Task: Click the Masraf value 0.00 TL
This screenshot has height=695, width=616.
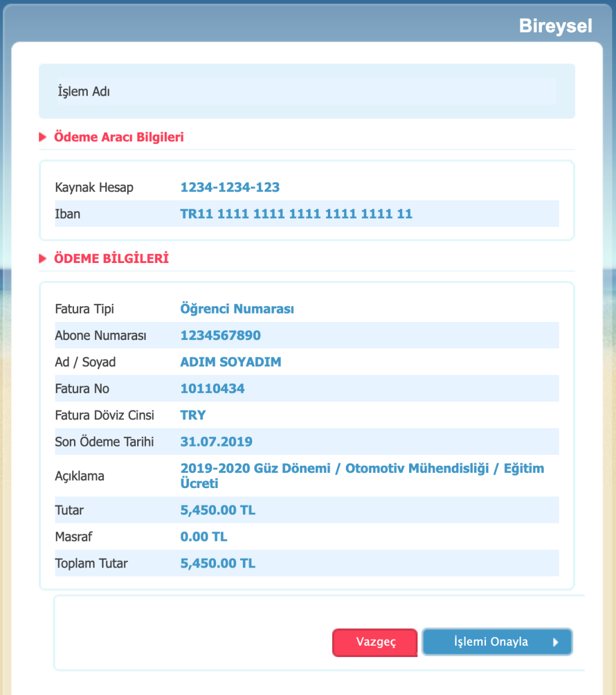Action: tap(203, 537)
